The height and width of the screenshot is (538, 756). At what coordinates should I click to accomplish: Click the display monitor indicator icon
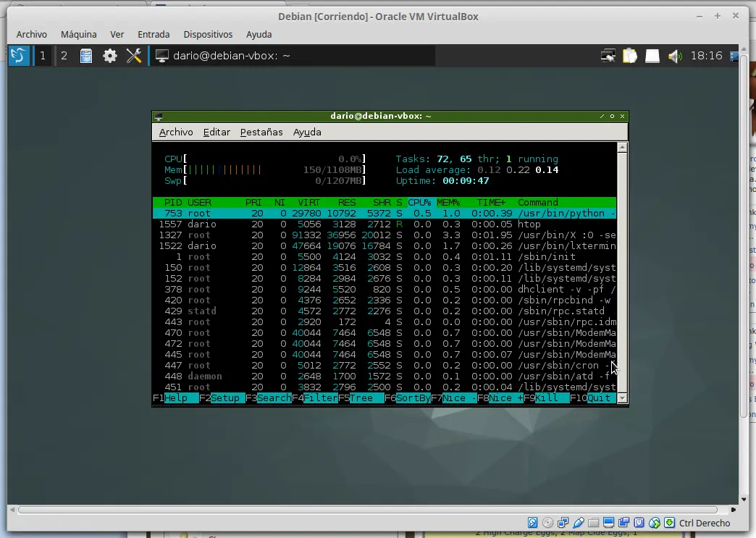608,523
